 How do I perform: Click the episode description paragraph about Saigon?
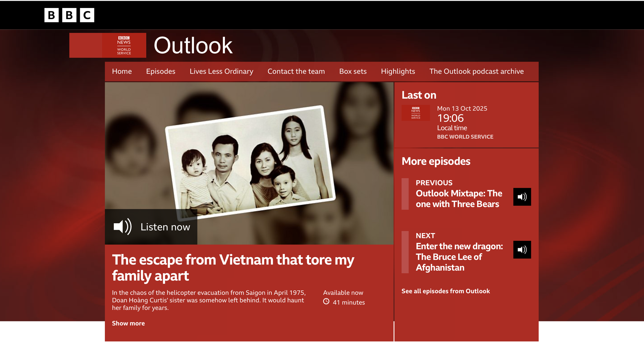point(209,300)
